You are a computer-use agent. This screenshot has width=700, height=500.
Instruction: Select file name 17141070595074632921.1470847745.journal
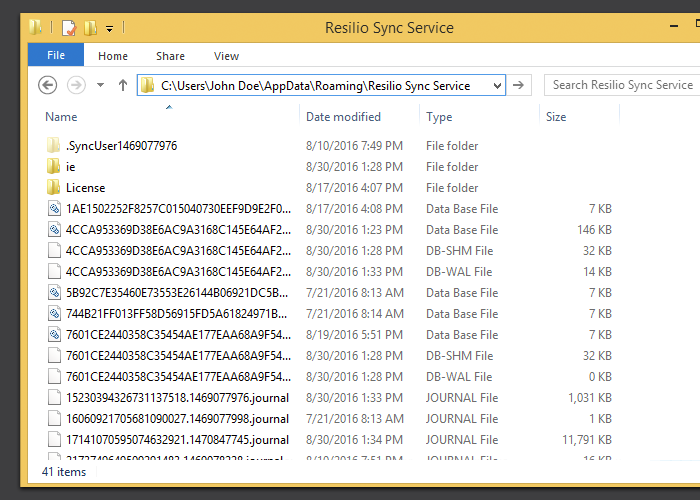178,439
